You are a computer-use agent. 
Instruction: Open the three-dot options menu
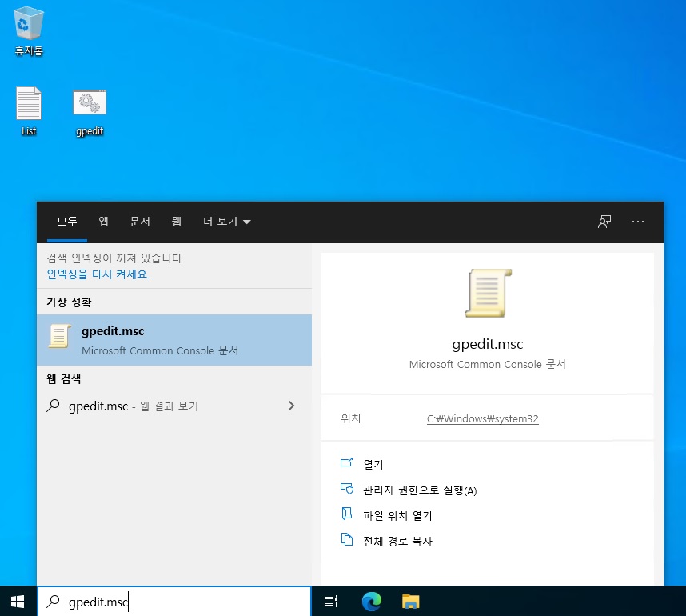(638, 222)
